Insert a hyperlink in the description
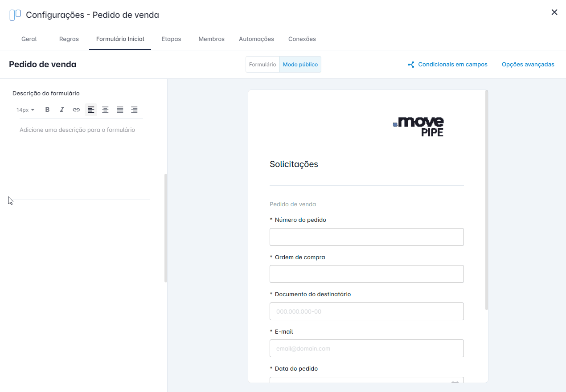This screenshot has width=566, height=392. click(x=76, y=110)
